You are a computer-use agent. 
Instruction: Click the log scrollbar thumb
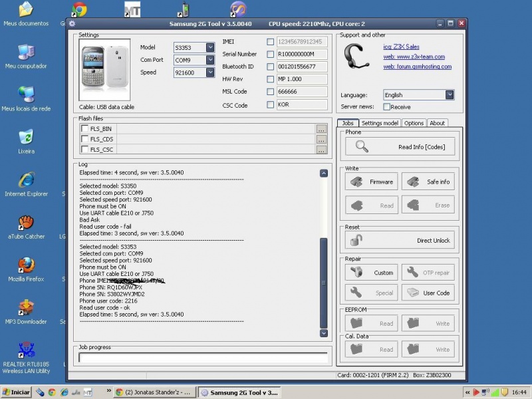click(x=324, y=283)
